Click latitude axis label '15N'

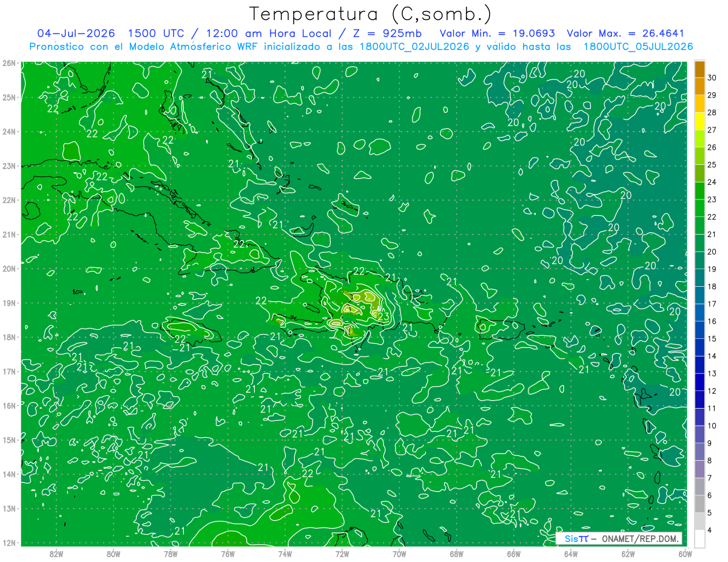pyautogui.click(x=8, y=440)
